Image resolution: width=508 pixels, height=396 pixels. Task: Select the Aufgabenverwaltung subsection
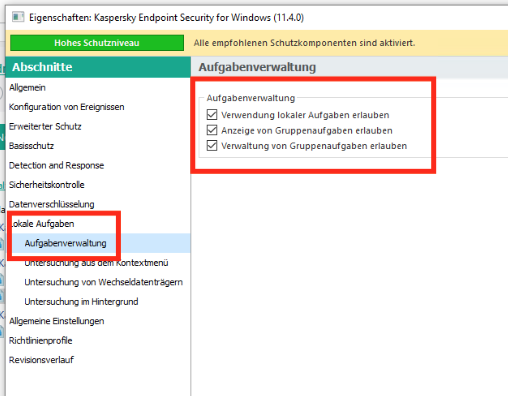pos(65,243)
